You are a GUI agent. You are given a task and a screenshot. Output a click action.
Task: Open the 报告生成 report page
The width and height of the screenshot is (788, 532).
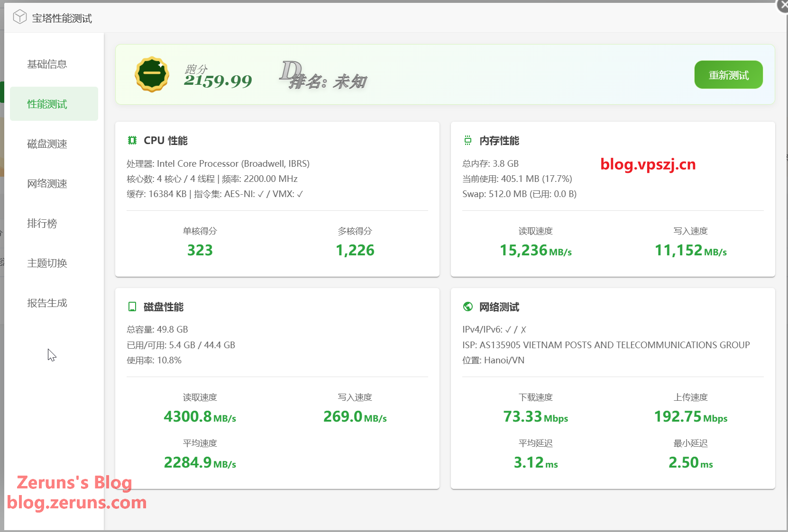coord(47,303)
